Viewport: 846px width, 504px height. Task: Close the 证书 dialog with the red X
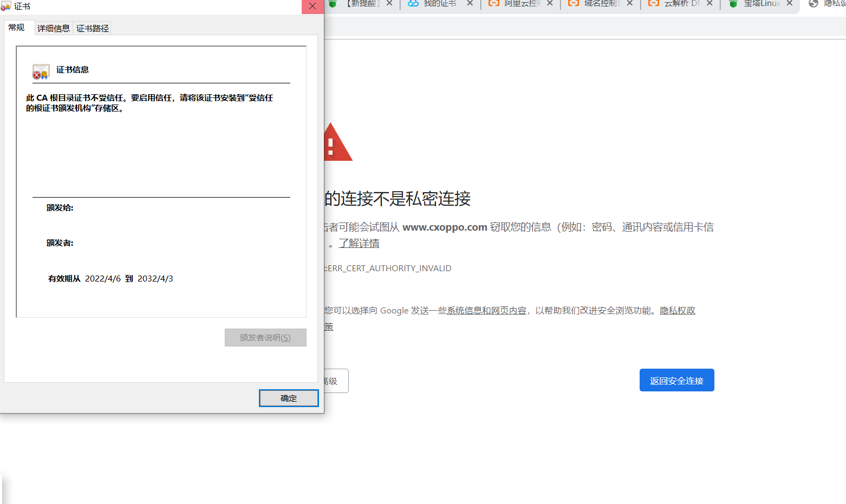[313, 6]
